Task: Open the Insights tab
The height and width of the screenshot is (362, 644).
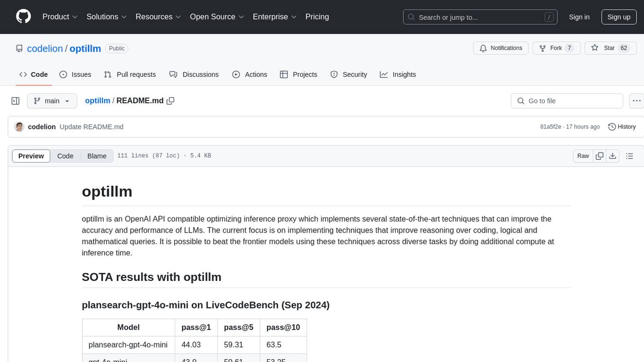Action: tap(398, 74)
